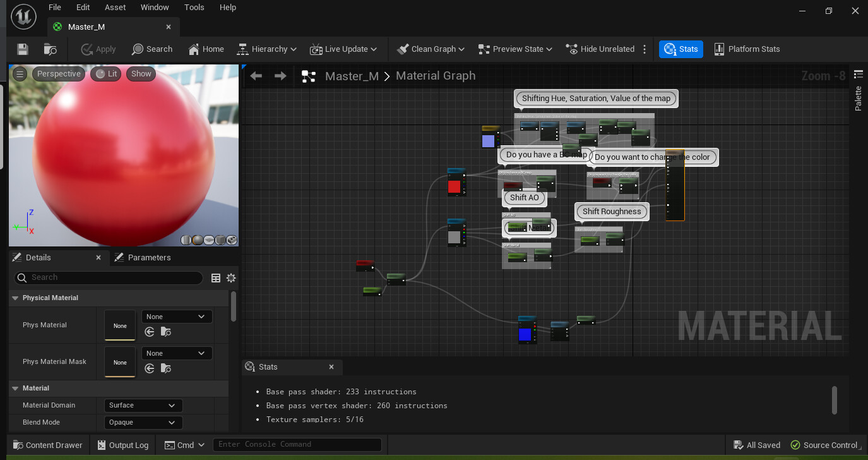
Task: Open Details panel settings gear icon
Action: click(x=231, y=278)
